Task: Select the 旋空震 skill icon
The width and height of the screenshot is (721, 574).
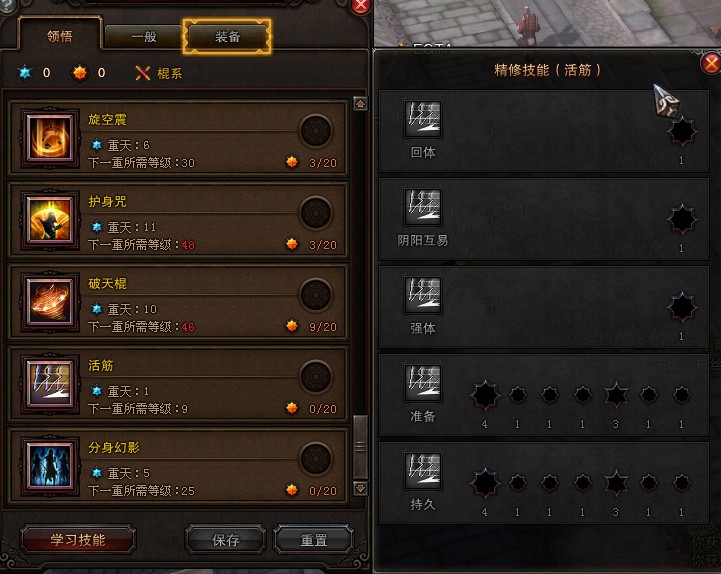Action: [x=50, y=137]
